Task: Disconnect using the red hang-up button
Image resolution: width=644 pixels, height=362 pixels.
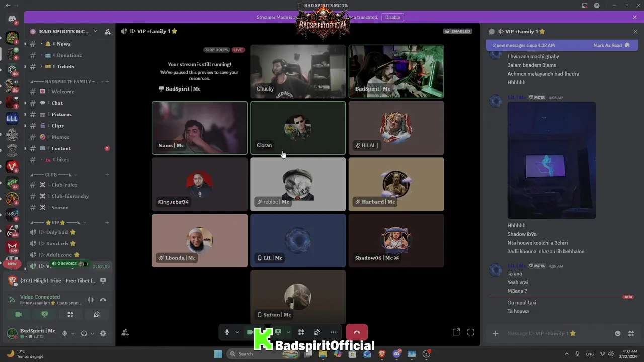Action: point(357,332)
